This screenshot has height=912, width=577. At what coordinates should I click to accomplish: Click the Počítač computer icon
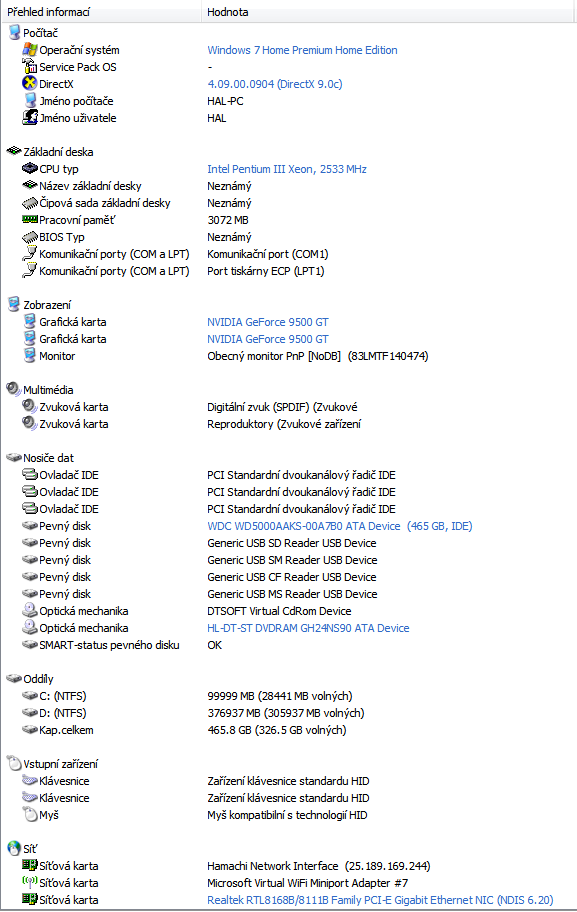(x=14, y=33)
